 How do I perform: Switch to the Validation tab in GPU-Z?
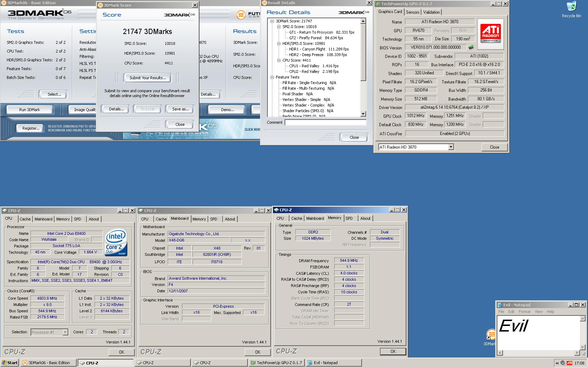(431, 12)
